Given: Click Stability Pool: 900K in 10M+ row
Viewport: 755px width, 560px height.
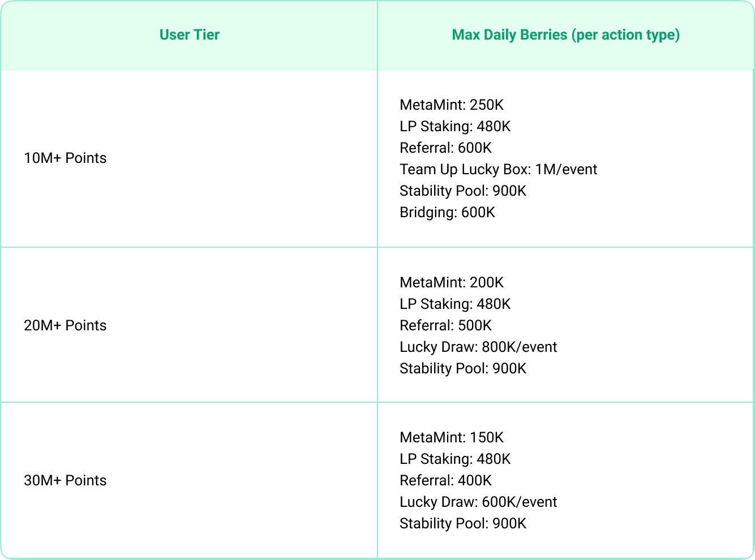Looking at the screenshot, I should click(463, 191).
